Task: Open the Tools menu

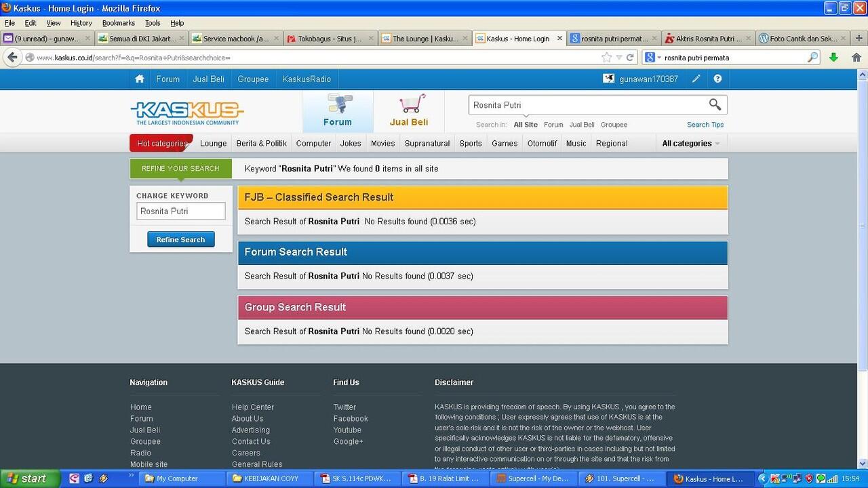Action: click(x=153, y=23)
